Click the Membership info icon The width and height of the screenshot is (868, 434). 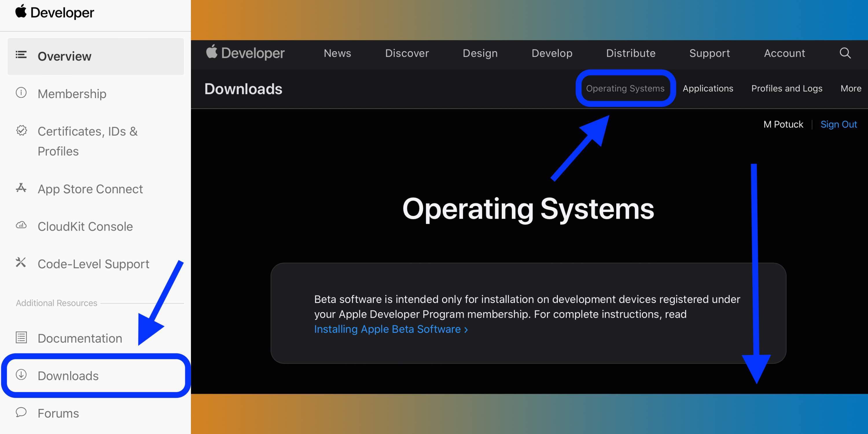[21, 92]
